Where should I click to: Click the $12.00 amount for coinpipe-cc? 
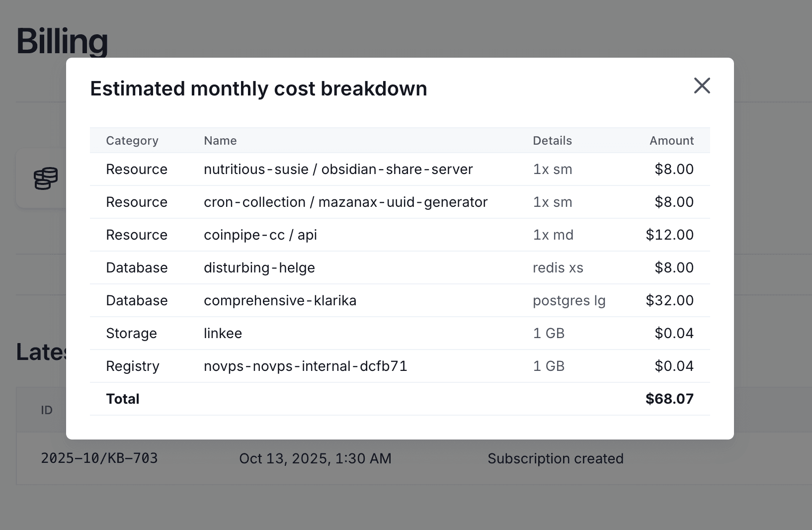[669, 235]
